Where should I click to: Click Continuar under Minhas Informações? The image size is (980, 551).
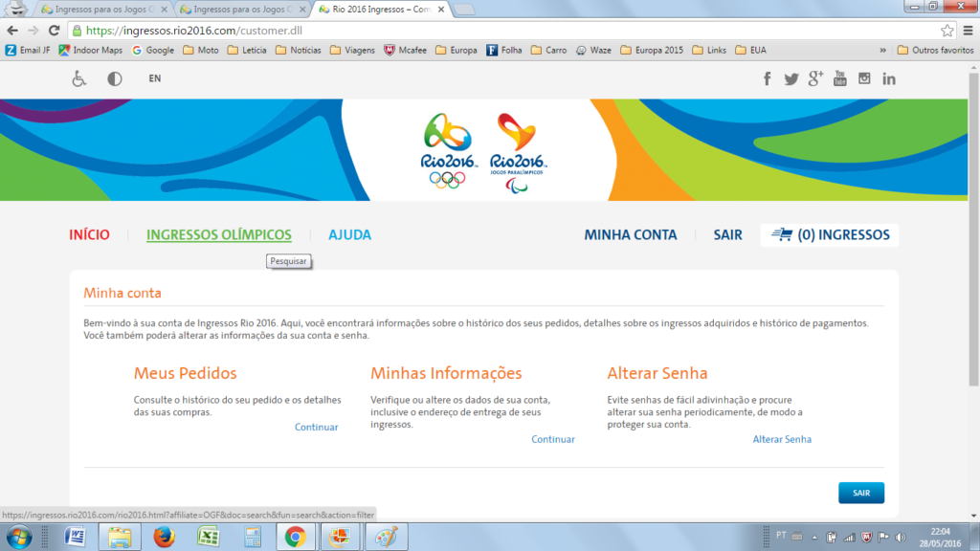tap(553, 439)
